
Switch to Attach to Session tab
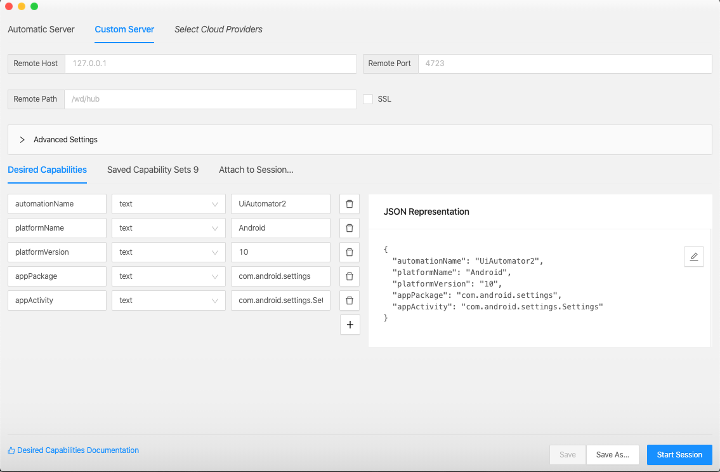pos(256,170)
